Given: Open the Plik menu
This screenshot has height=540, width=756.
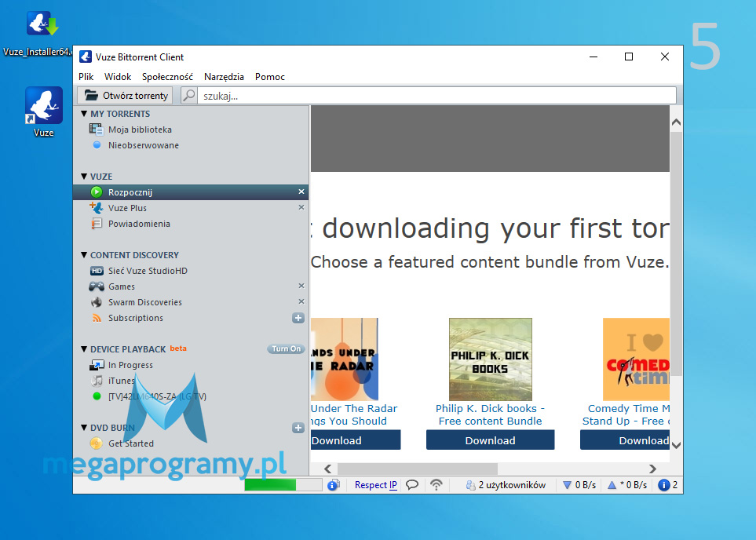Looking at the screenshot, I should (x=86, y=77).
